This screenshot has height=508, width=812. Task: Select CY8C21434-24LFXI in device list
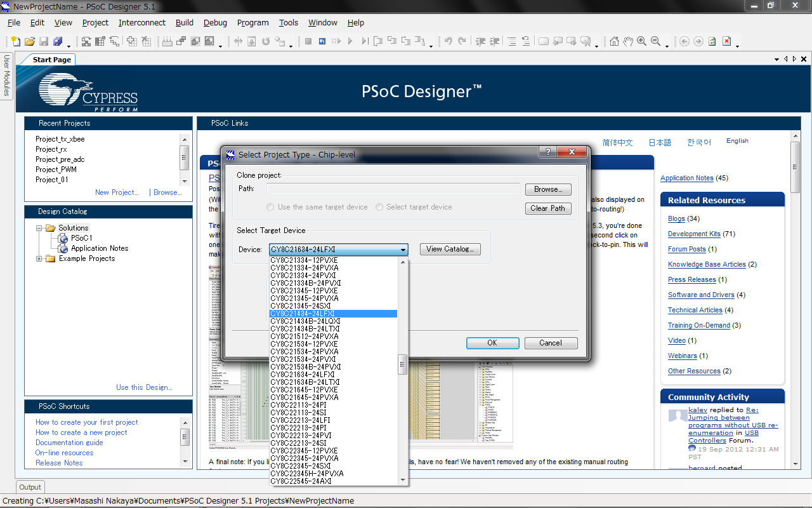pos(333,314)
